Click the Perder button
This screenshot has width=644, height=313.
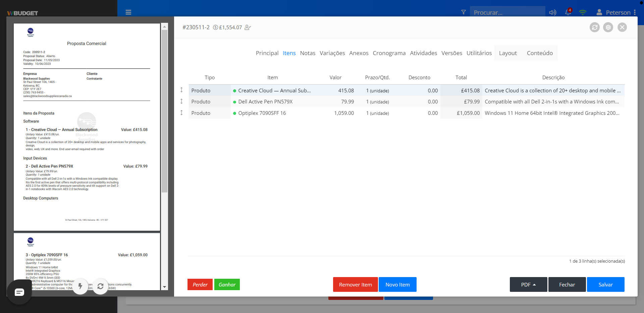click(x=200, y=284)
